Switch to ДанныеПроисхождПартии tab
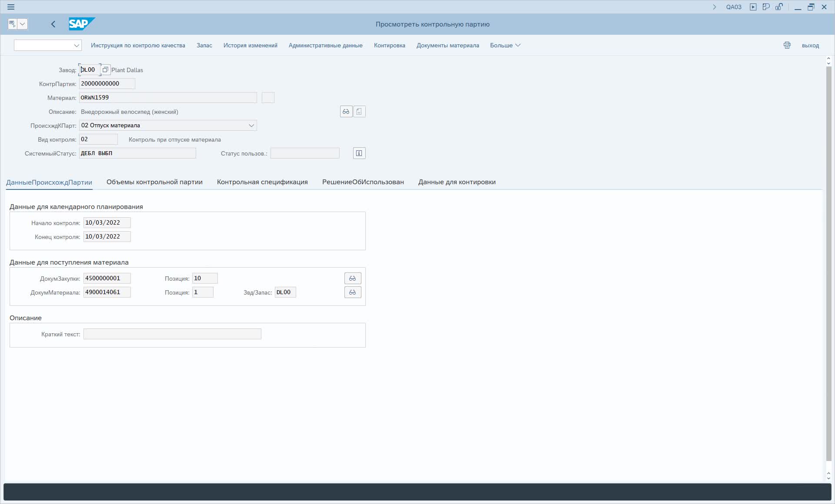 (49, 182)
